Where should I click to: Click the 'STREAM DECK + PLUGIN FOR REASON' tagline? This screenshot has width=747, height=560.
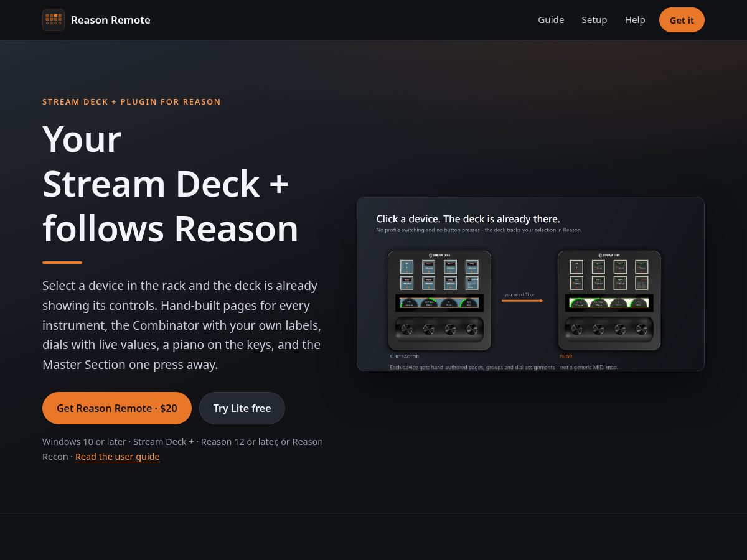[131, 102]
